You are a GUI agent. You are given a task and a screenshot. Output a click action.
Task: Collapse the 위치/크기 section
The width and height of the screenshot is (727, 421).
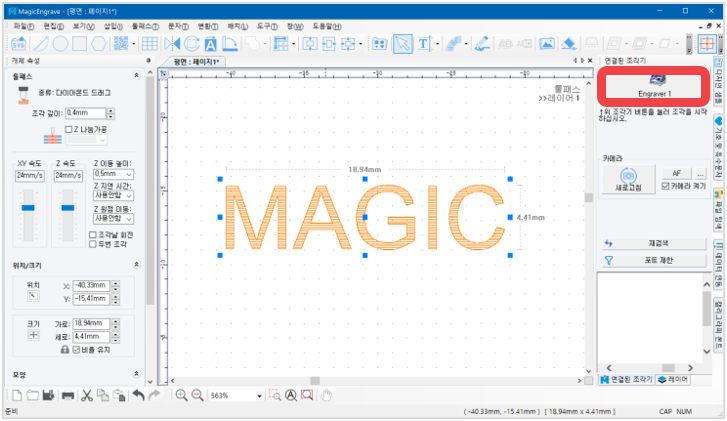click(136, 264)
